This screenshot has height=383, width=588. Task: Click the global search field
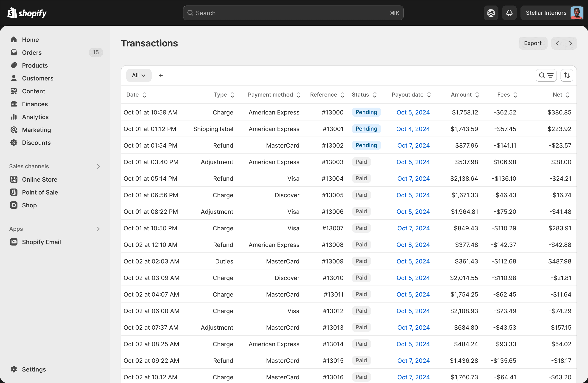(x=293, y=13)
